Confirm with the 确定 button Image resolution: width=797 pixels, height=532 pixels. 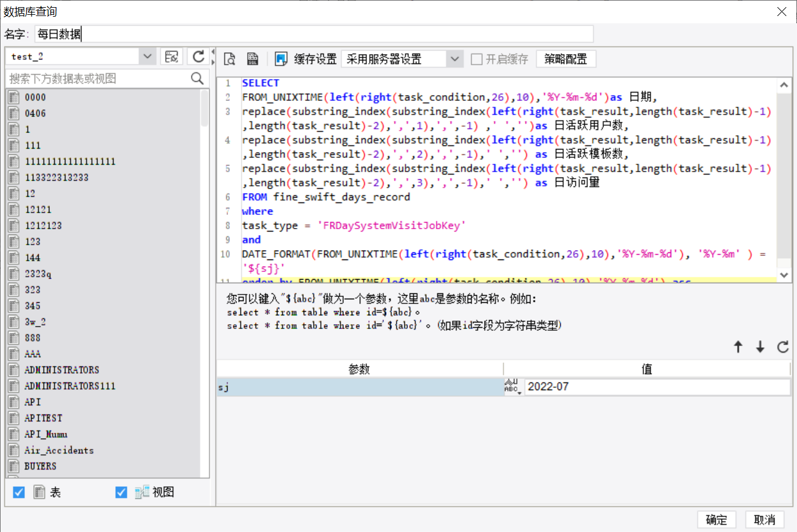(717, 520)
